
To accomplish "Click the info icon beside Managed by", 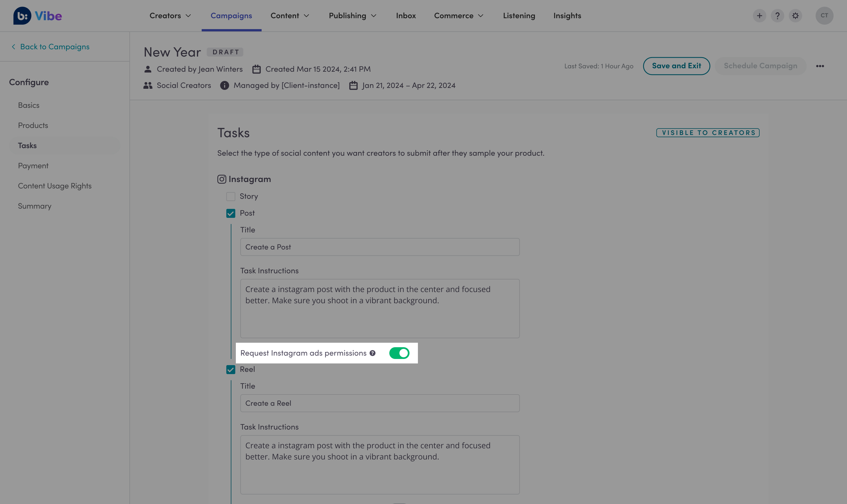I will (x=225, y=85).
